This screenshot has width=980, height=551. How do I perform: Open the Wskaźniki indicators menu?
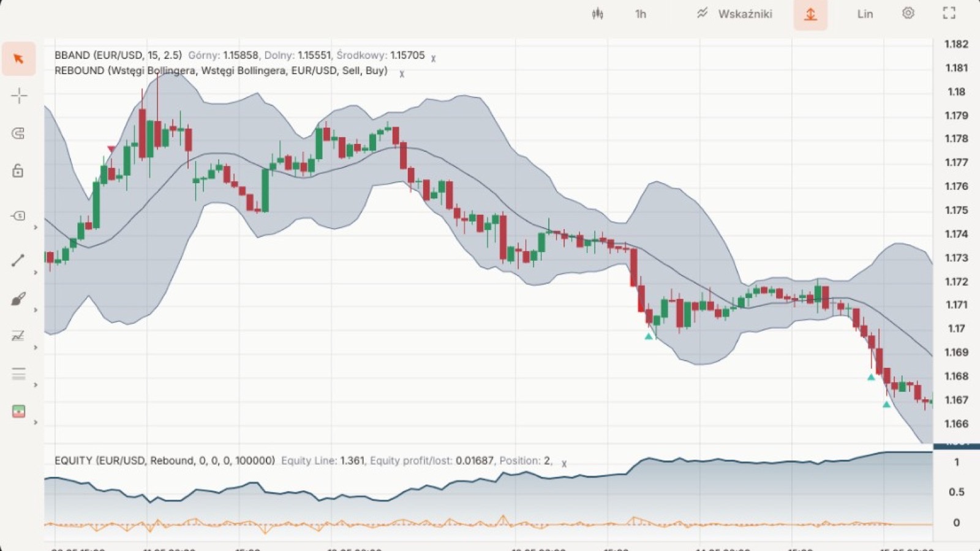[x=734, y=13]
